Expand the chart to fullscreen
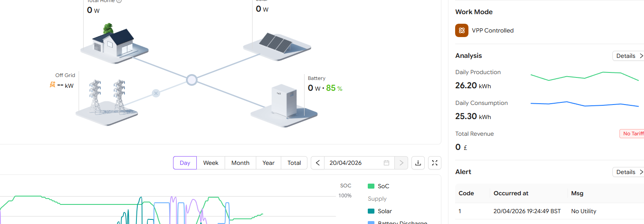Image resolution: width=644 pixels, height=224 pixels. (435, 163)
